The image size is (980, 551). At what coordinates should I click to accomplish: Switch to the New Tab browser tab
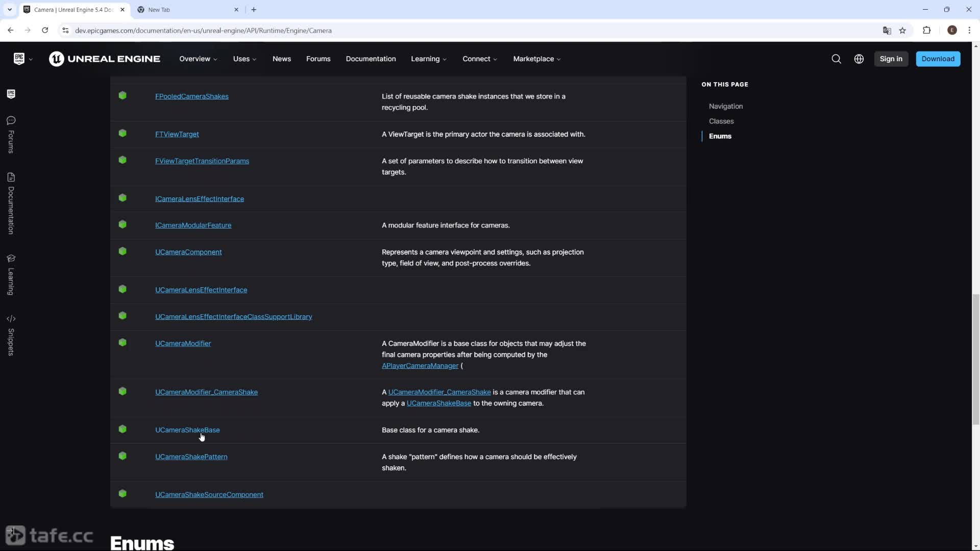[187, 9]
